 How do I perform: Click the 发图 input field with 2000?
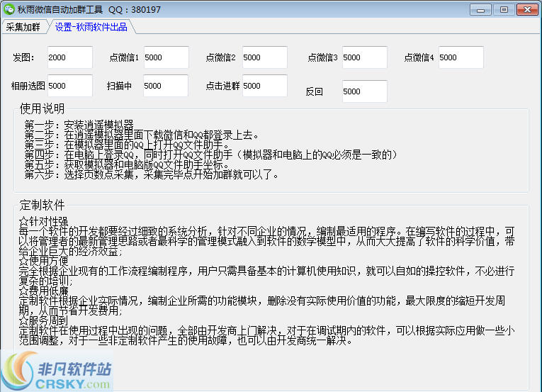(x=70, y=57)
